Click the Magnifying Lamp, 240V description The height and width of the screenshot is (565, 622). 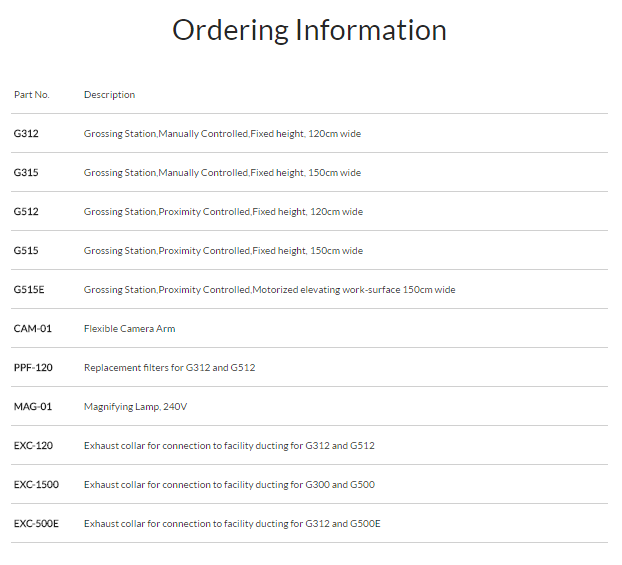click(x=135, y=407)
